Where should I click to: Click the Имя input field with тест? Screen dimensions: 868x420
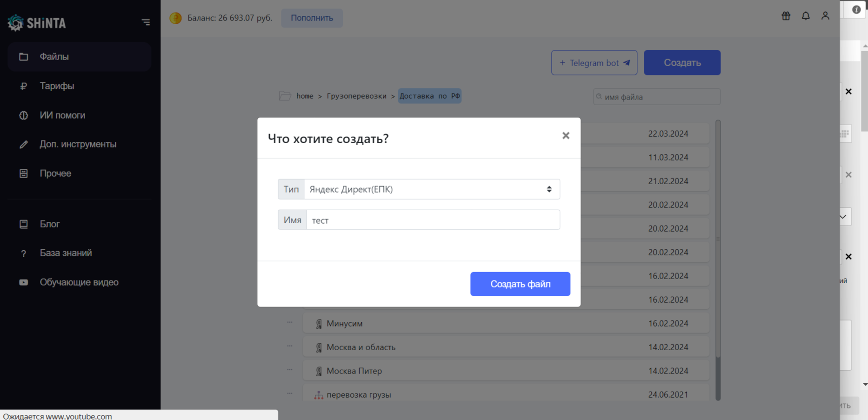pyautogui.click(x=433, y=220)
